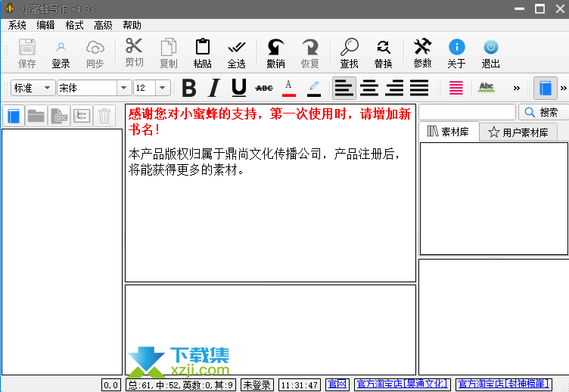The width and height of the screenshot is (569, 392).
Task: Click the word count status 总:61
Action: [x=181, y=384]
